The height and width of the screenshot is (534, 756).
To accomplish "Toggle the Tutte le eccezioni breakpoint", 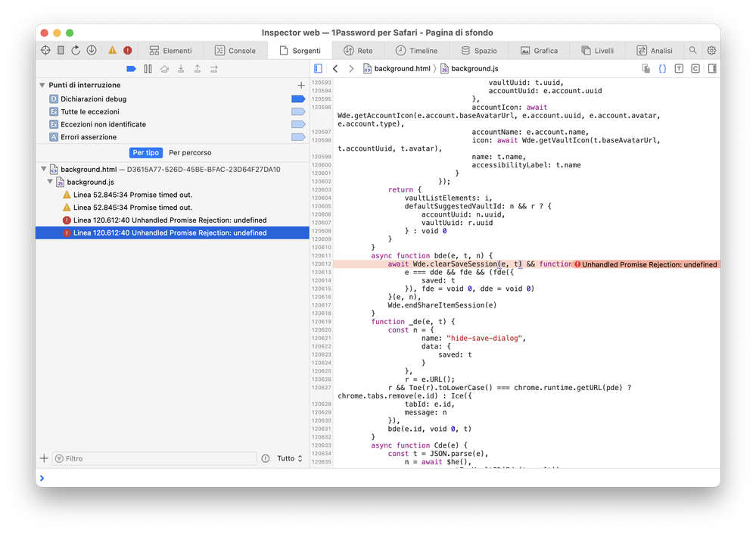I will click(x=297, y=112).
